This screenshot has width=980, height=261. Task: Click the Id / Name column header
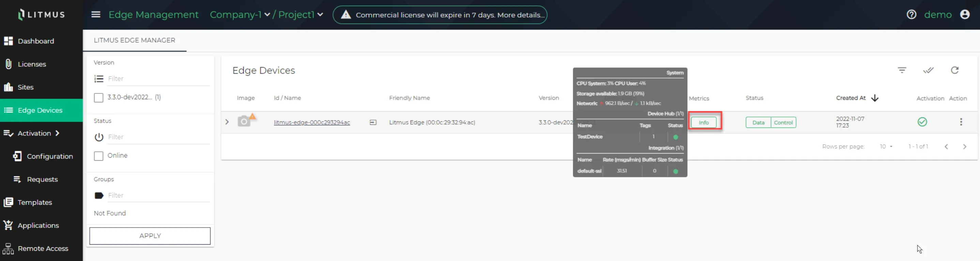click(x=287, y=98)
